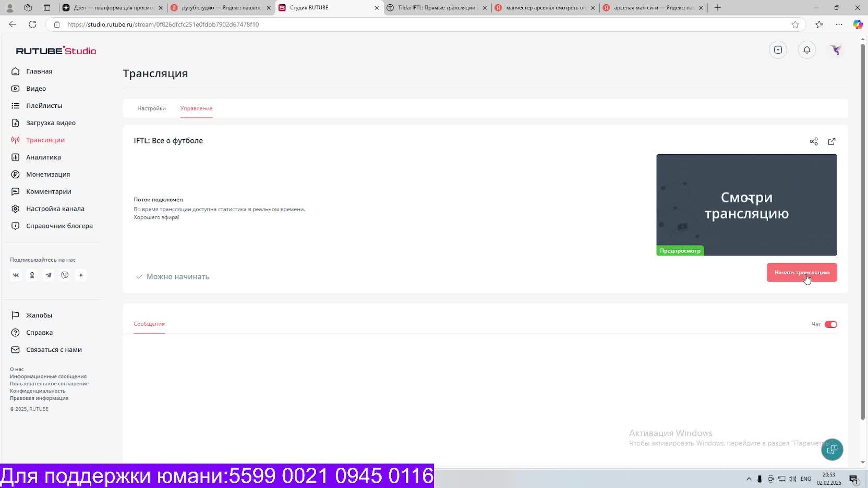Add page to favorites star icon
This screenshot has height=488, width=868.
pos(795,25)
